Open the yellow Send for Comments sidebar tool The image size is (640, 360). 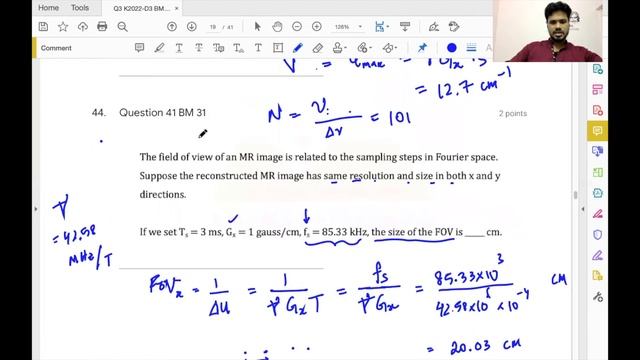(598, 276)
